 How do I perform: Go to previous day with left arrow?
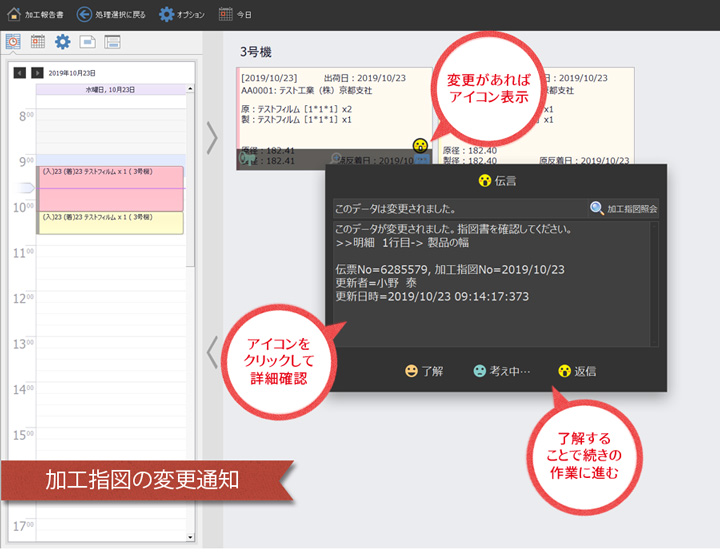pos(19,73)
